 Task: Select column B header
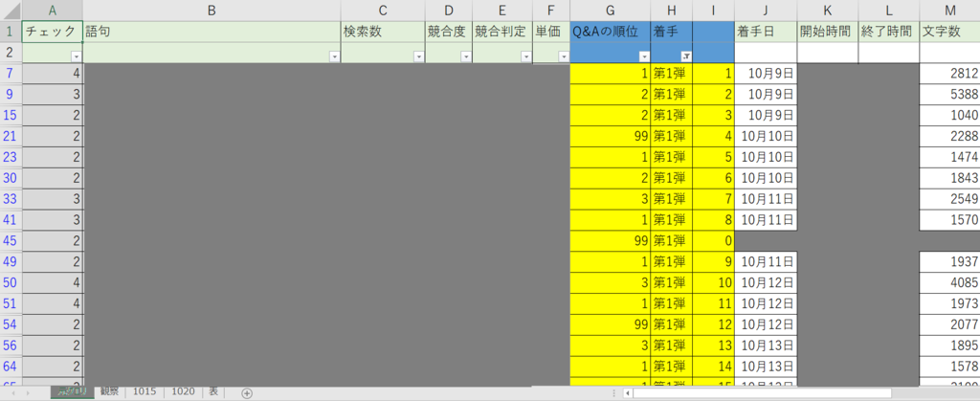212,10
